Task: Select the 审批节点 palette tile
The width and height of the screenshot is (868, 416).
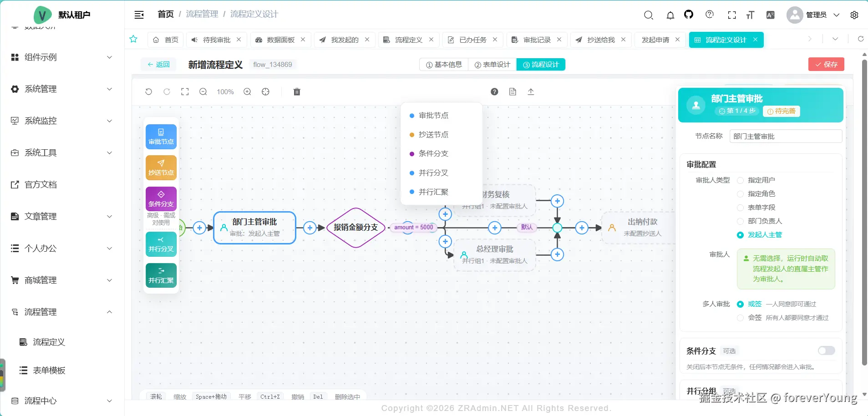Action: coord(161,137)
